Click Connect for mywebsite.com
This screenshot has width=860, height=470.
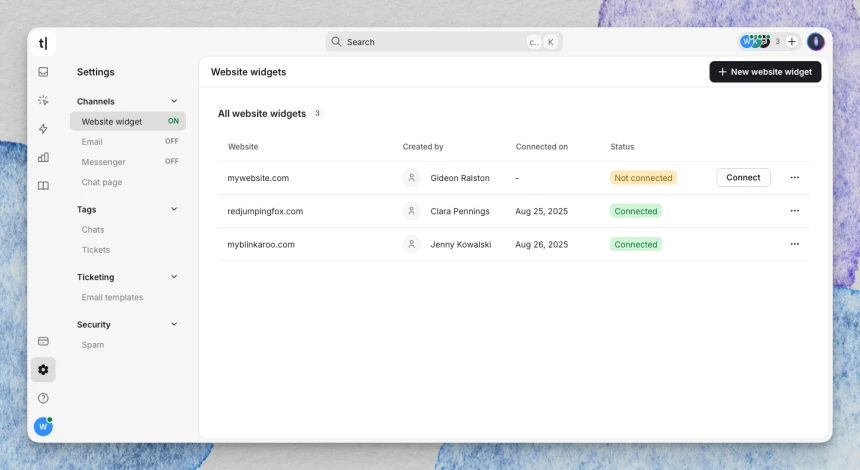pyautogui.click(x=743, y=178)
